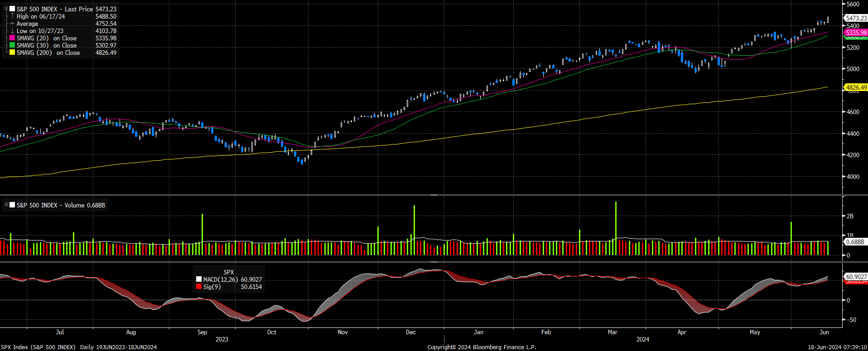
Task: Click the Average marker icon in legend
Action: pyautogui.click(x=12, y=24)
